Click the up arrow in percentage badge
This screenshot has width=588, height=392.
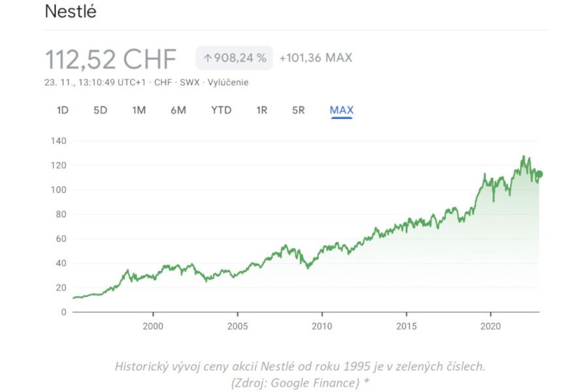(x=208, y=58)
